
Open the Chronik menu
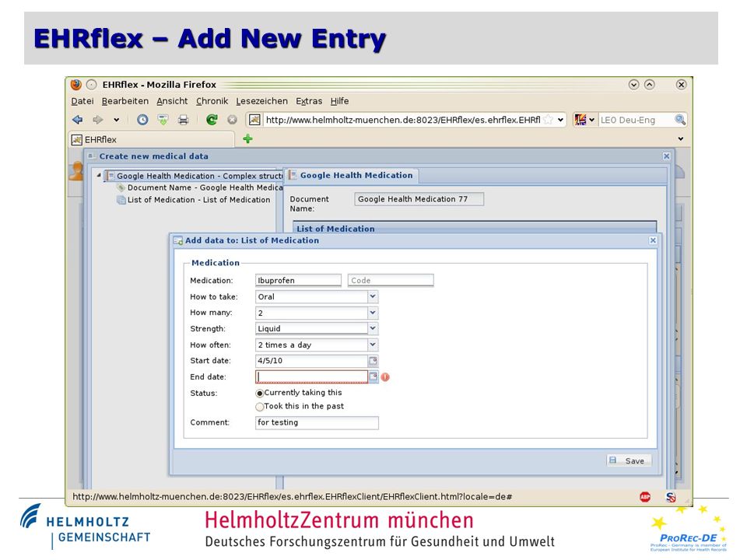click(212, 101)
